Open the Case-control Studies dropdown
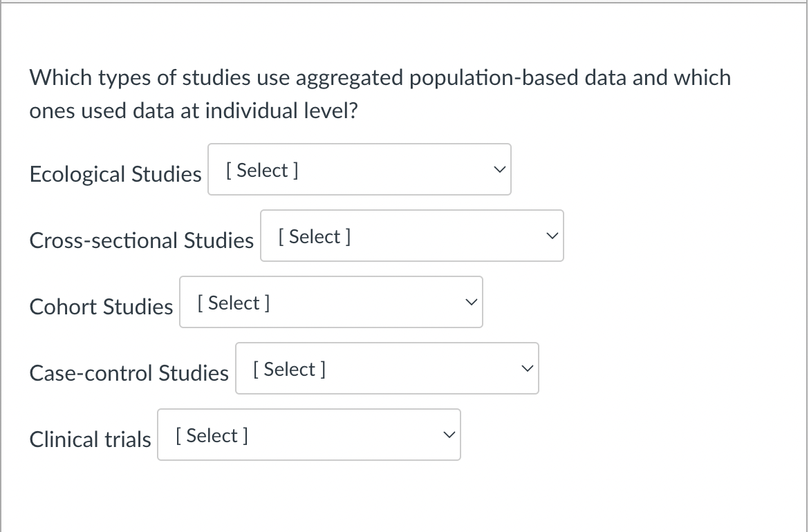This screenshot has height=532, width=809. pos(387,368)
